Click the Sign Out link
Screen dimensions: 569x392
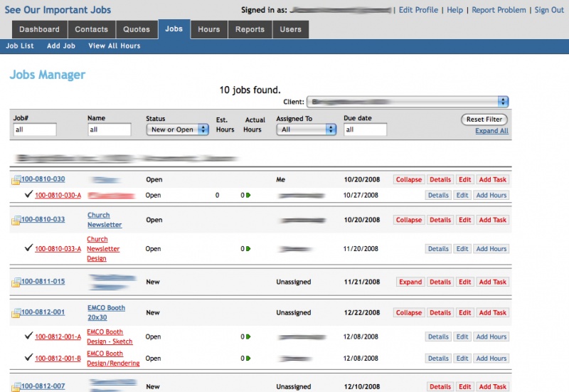click(x=549, y=10)
